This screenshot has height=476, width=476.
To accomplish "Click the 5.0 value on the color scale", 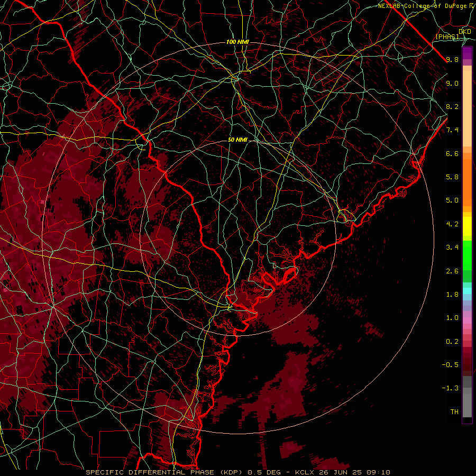I will [x=452, y=200].
